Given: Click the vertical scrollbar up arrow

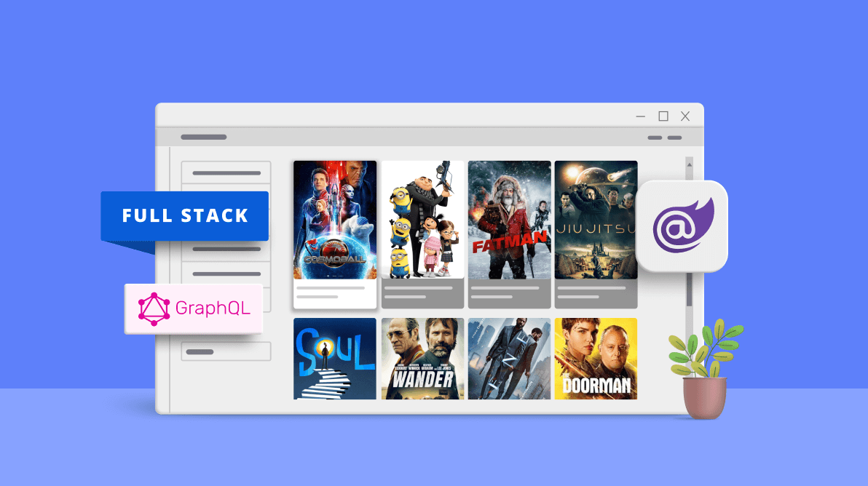Looking at the screenshot, I should coord(689,164).
